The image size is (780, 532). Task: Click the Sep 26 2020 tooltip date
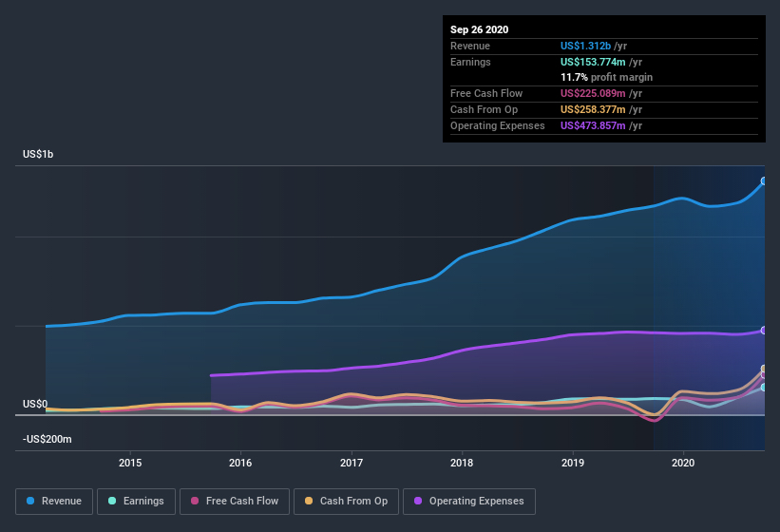pyautogui.click(x=479, y=29)
